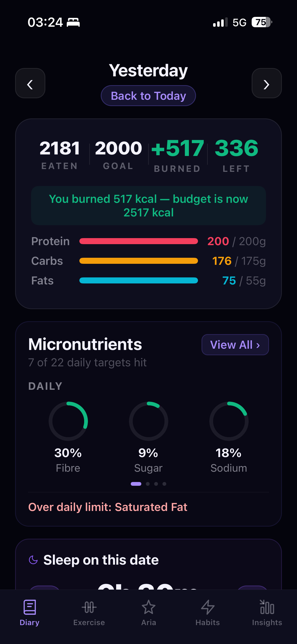
Task: Switch to the Exercise tab
Action: coord(89,613)
